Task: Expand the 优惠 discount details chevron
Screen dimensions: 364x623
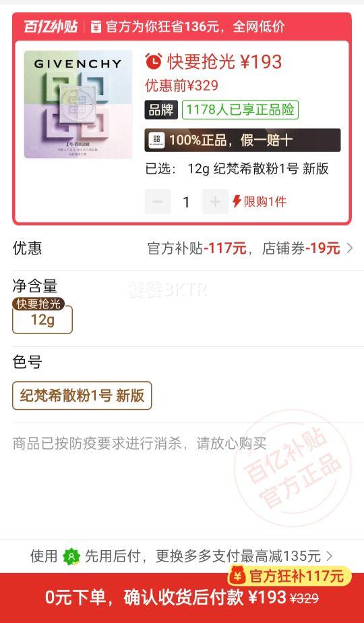Action: (350, 248)
